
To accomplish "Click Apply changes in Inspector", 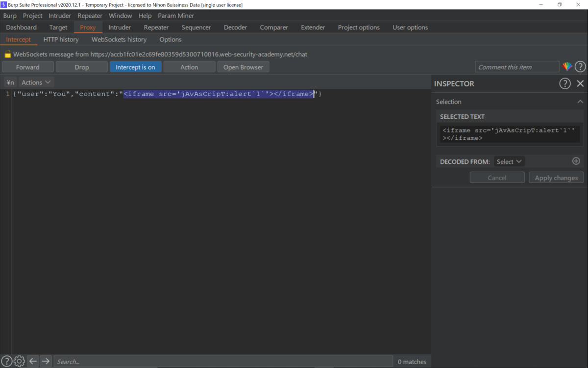I will coord(556,178).
